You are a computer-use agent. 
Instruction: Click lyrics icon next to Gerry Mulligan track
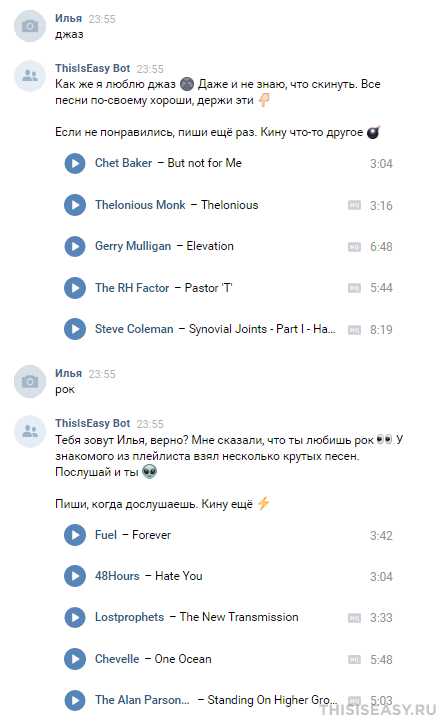click(354, 247)
